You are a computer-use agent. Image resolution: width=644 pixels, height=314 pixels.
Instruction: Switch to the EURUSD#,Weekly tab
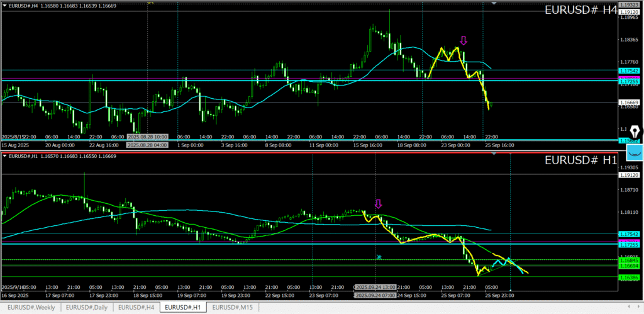click(x=30, y=307)
